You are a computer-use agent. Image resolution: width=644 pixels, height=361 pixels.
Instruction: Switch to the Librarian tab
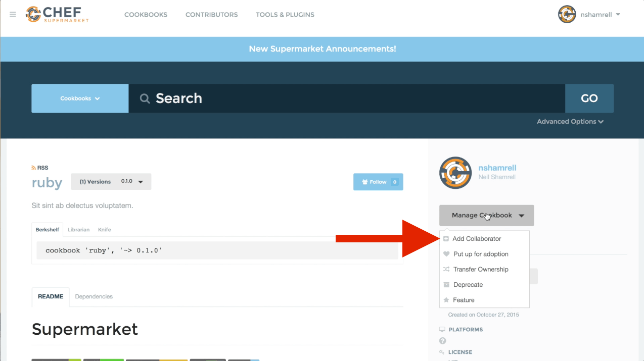[x=78, y=230]
